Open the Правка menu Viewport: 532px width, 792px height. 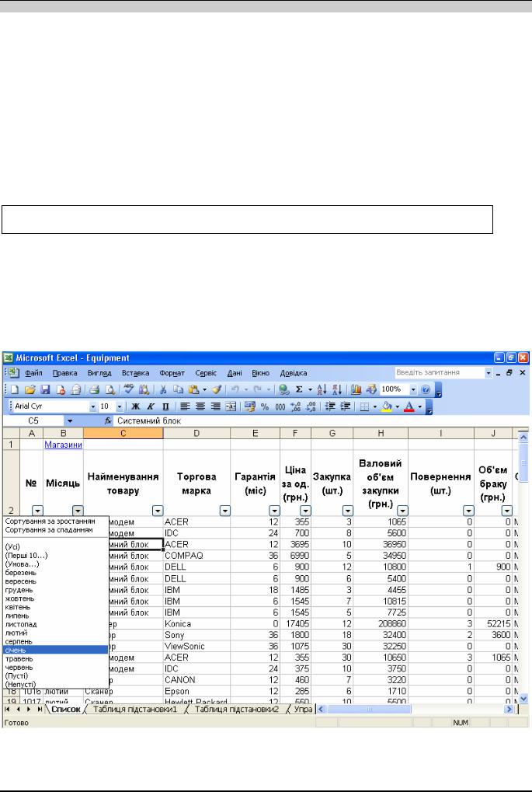tap(64, 373)
